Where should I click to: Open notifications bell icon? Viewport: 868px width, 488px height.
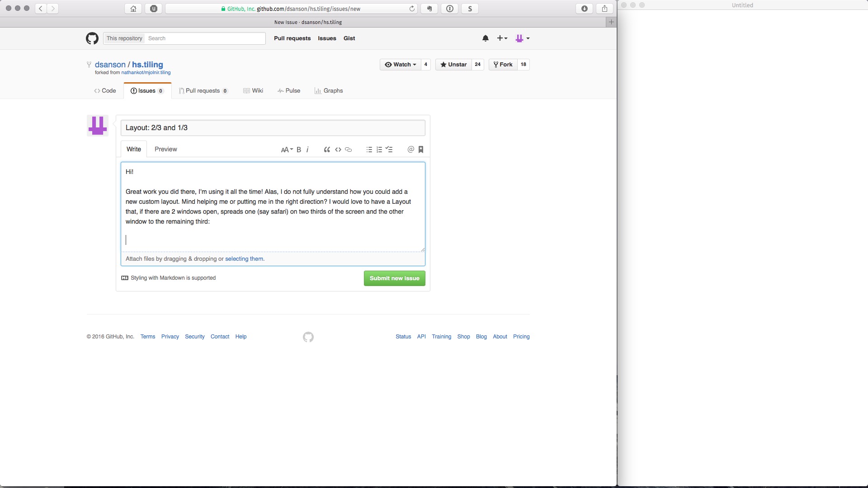click(x=485, y=38)
